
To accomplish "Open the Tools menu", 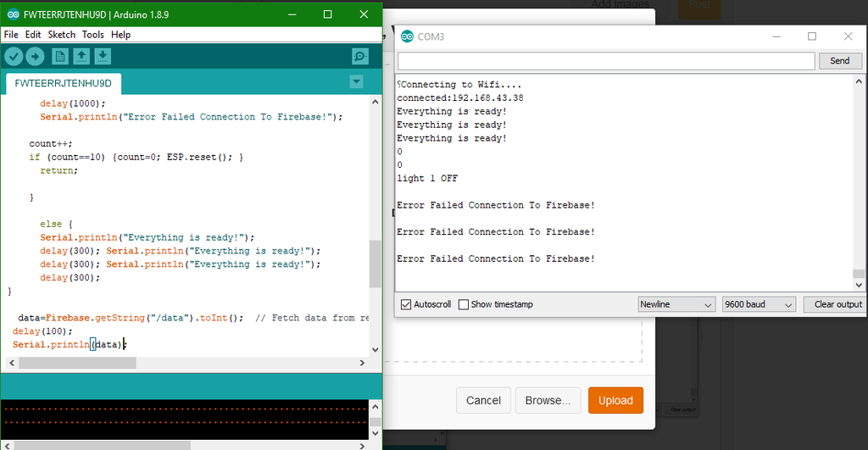I will pyautogui.click(x=93, y=34).
